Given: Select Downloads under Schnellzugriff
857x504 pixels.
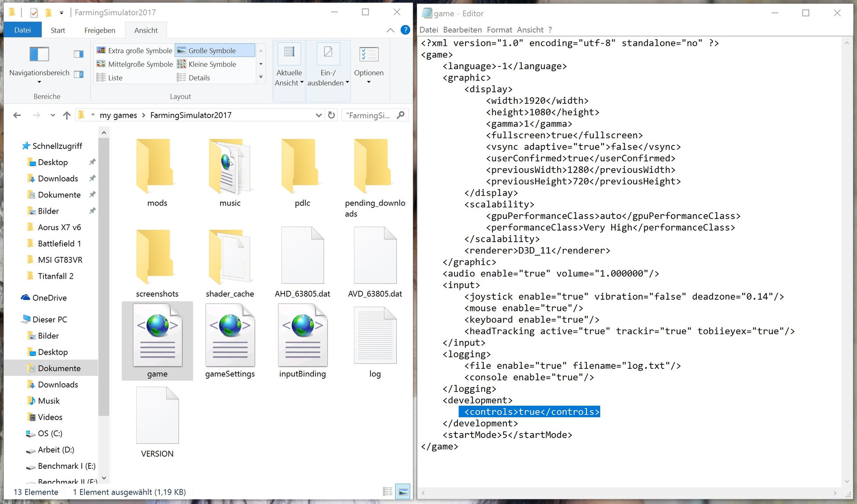Looking at the screenshot, I should [x=58, y=178].
